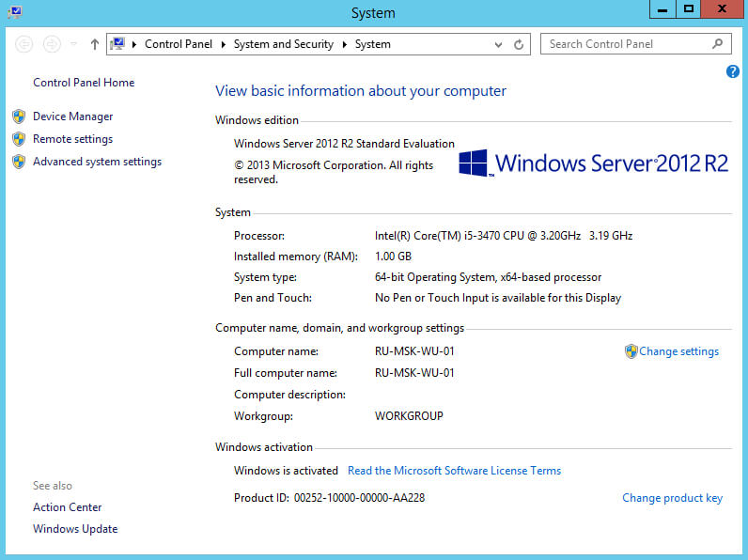Open Windows Update under See also
748x560 pixels.
click(75, 529)
